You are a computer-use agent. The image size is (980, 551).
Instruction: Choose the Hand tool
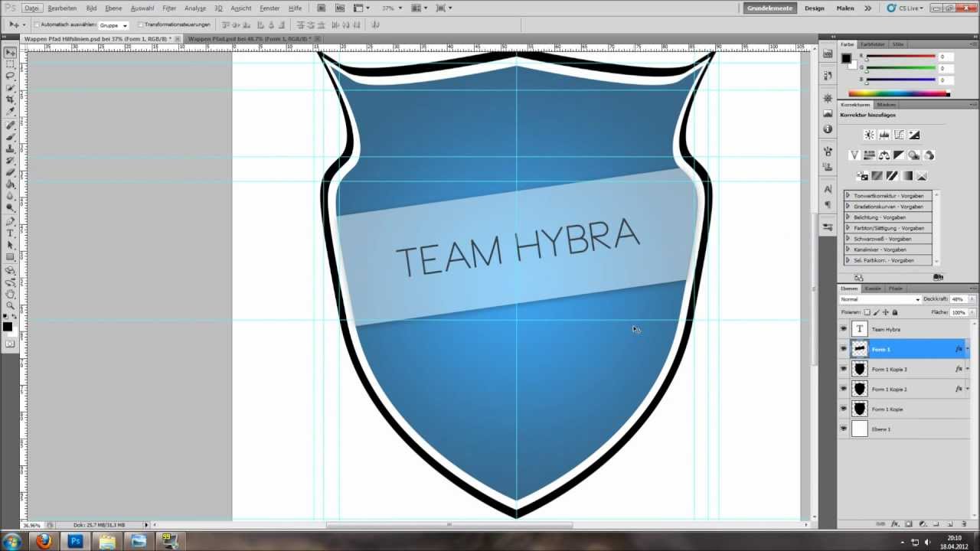pos(10,294)
